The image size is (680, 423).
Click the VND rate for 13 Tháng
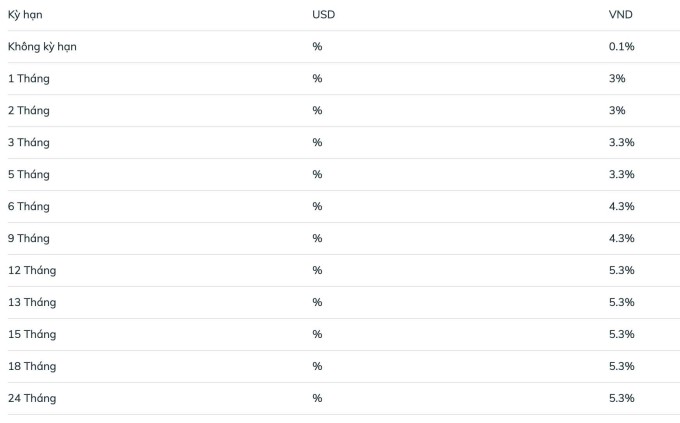tap(621, 302)
